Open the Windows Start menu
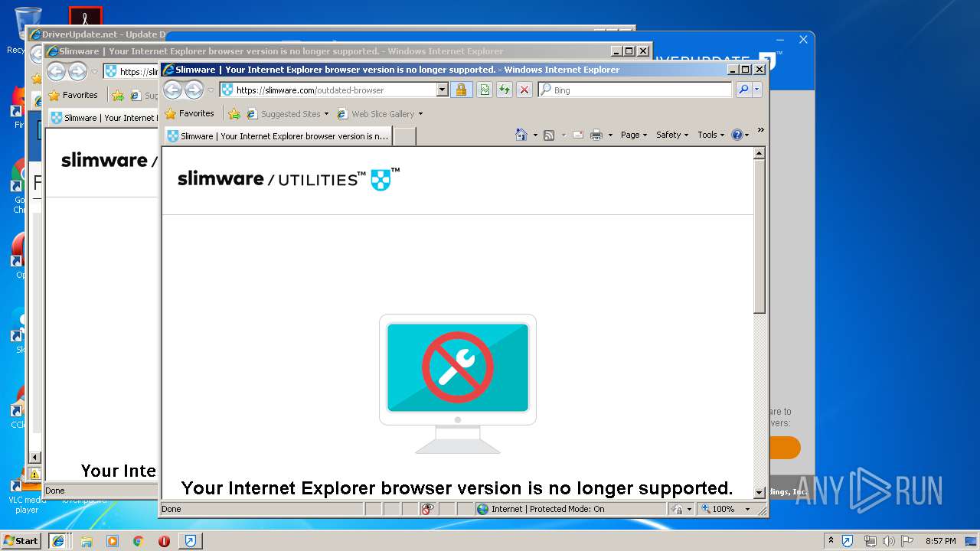Viewport: 980px width, 551px height. coord(21,541)
